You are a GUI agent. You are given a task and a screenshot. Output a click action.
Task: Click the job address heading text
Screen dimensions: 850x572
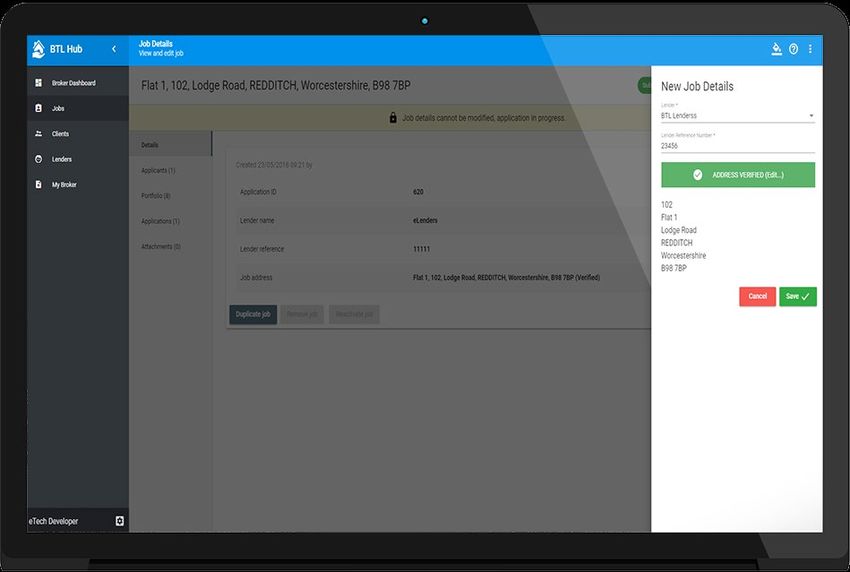coord(276,86)
